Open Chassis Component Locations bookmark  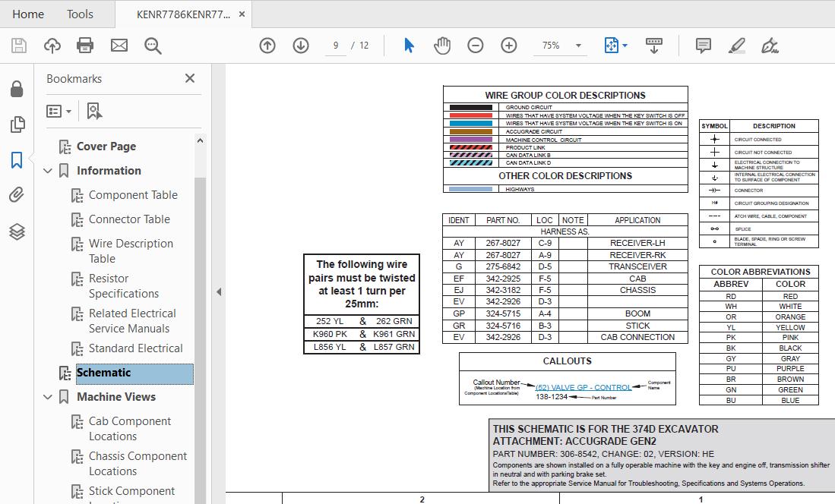[138, 464]
